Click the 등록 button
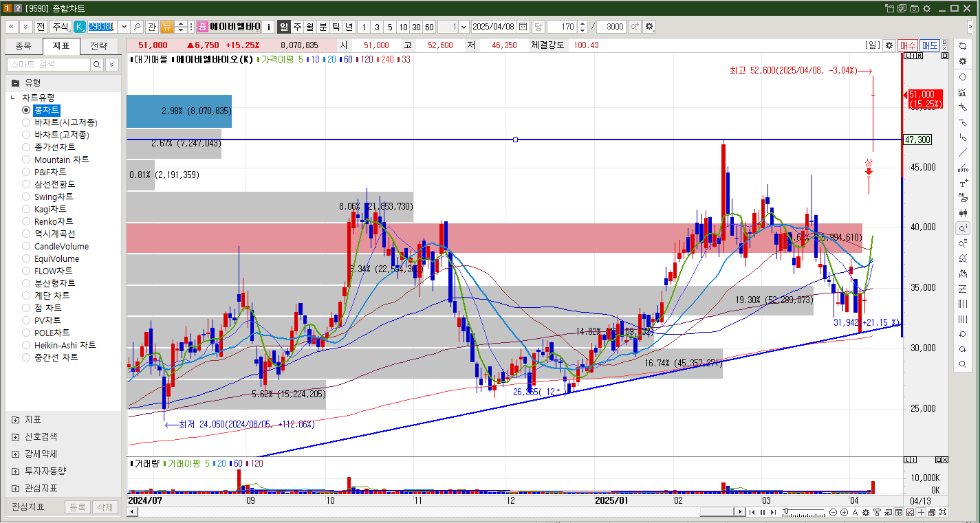980x523 pixels. coord(78,507)
